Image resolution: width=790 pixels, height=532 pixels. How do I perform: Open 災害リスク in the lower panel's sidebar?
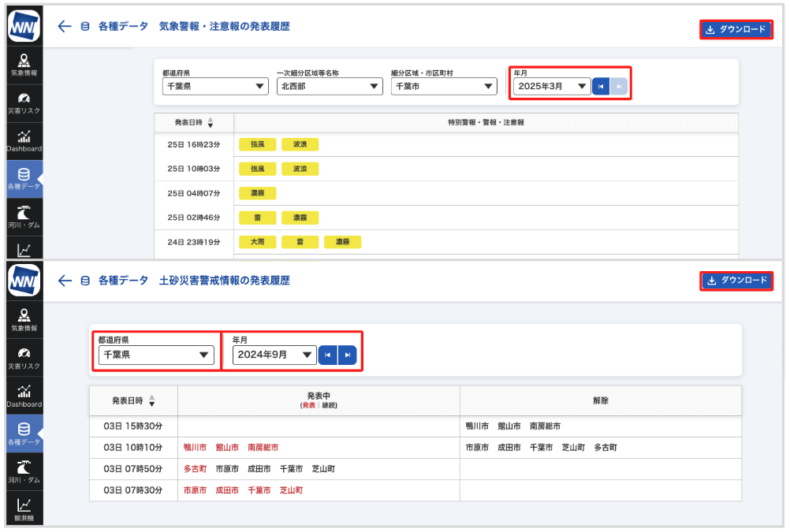pyautogui.click(x=24, y=359)
